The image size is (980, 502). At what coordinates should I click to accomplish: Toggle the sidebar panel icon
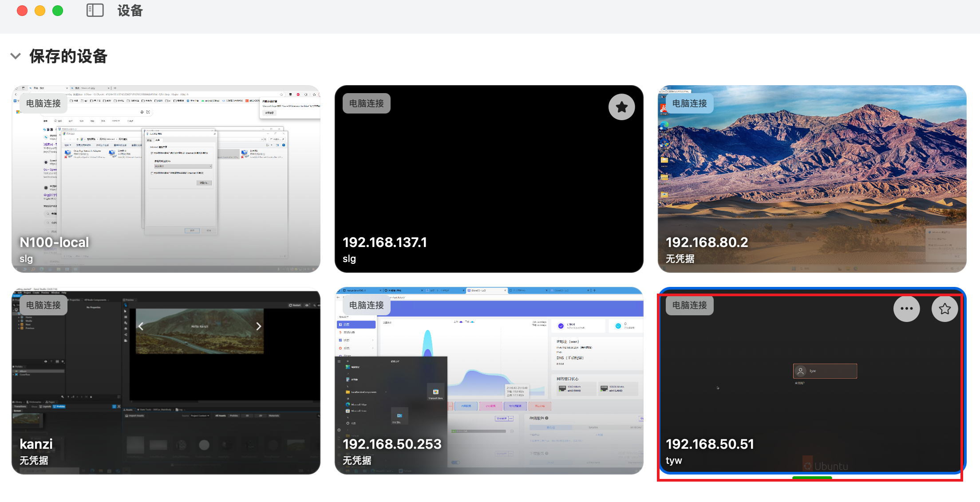(x=95, y=10)
